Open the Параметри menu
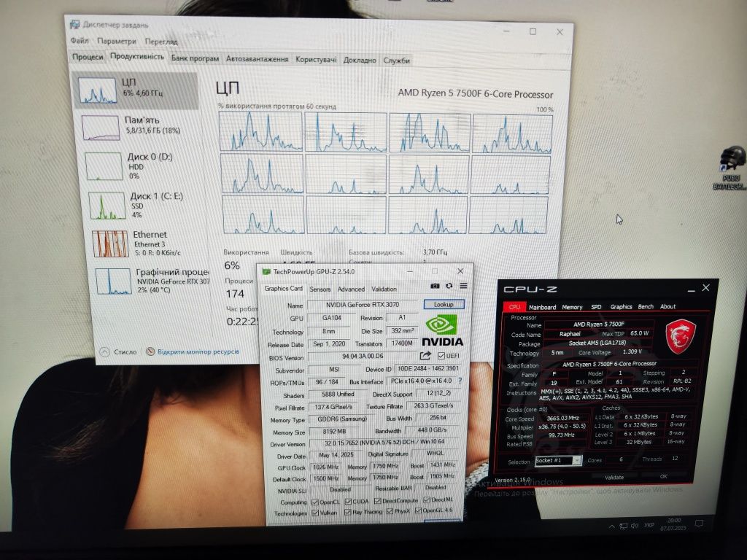The height and width of the screenshot is (560, 747). (117, 42)
